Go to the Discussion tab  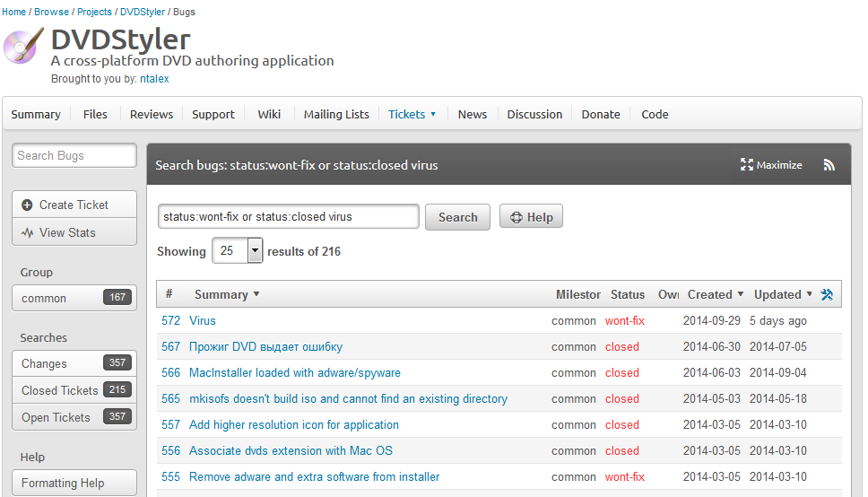click(x=534, y=114)
